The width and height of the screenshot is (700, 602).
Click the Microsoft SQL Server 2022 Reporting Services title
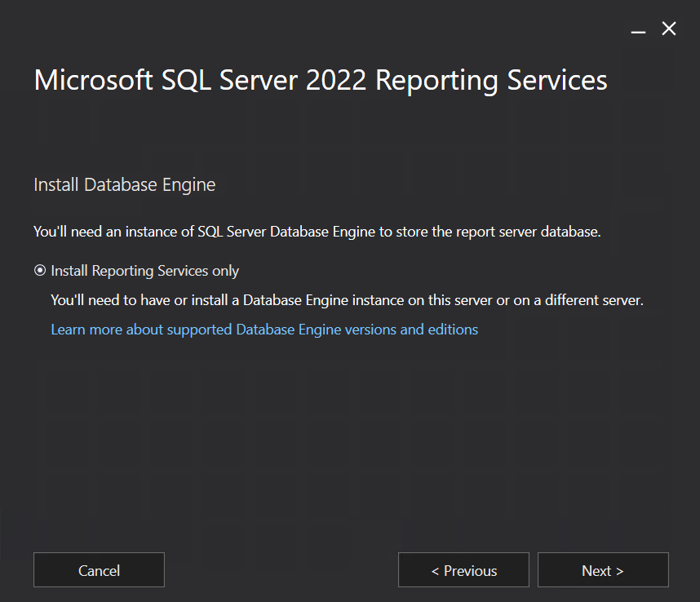pos(320,81)
